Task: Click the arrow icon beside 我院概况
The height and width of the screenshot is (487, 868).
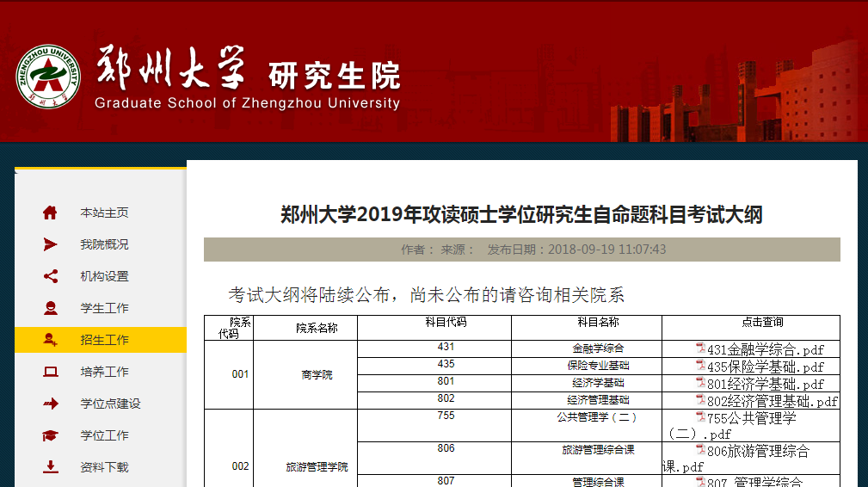Action: tap(50, 244)
